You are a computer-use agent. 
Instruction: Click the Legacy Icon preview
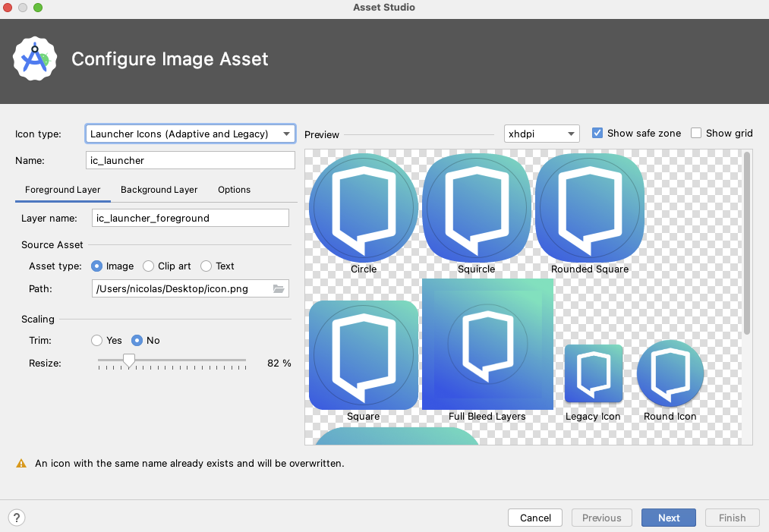pos(593,373)
